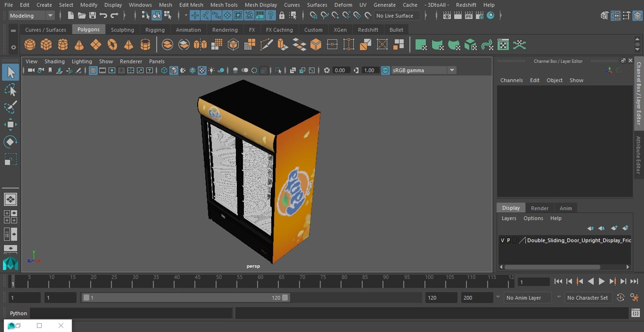Click the Undo arrow icon
This screenshot has height=332, width=644.
103,15
